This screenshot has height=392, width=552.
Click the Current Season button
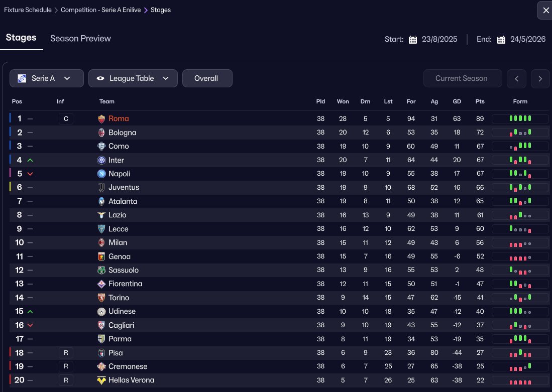(461, 78)
